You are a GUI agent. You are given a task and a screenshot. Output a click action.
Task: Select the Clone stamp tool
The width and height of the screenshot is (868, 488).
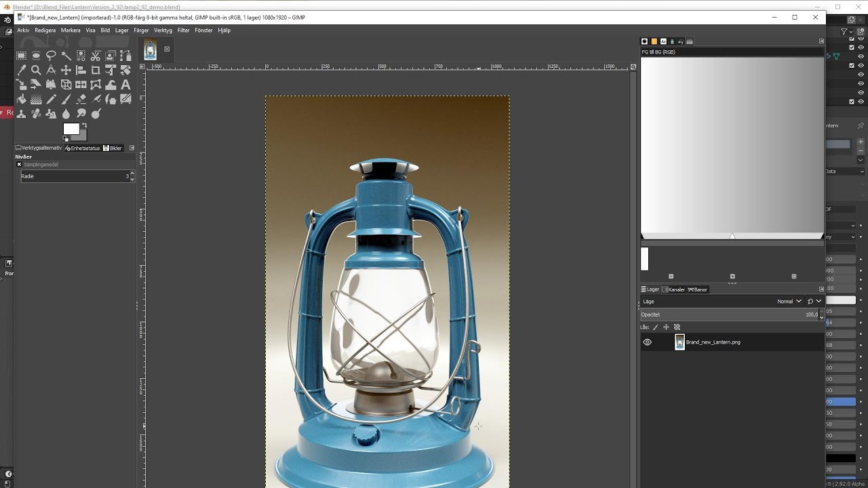(x=21, y=113)
